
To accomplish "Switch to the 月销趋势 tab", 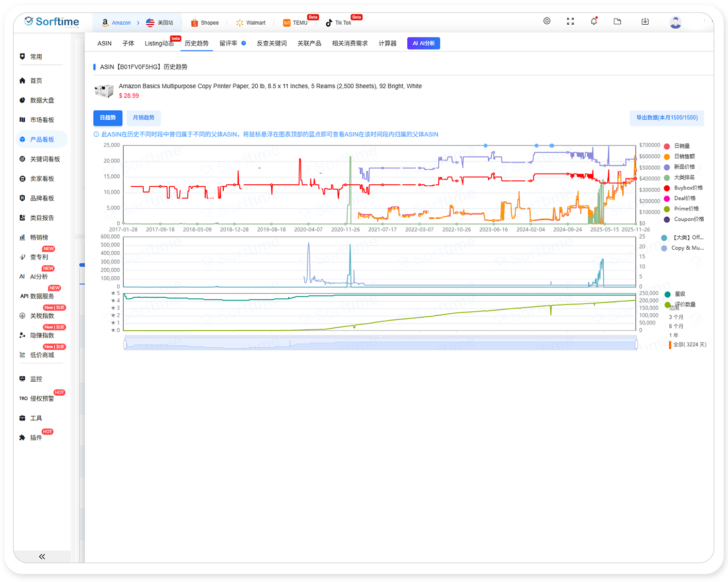I will coord(143,118).
